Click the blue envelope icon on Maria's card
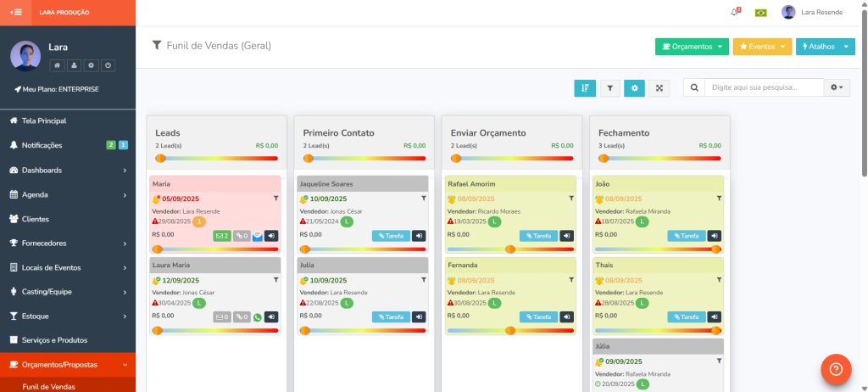The image size is (868, 392). click(258, 237)
